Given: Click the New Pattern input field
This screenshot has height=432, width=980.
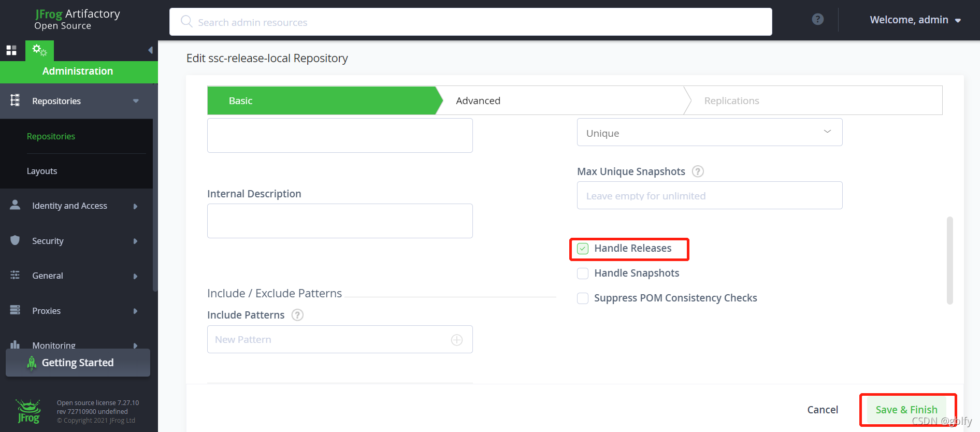Looking at the screenshot, I should click(x=340, y=339).
